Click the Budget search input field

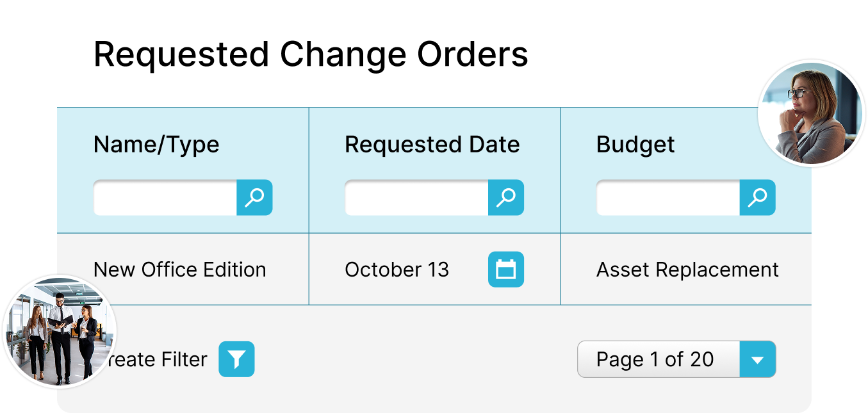668,197
